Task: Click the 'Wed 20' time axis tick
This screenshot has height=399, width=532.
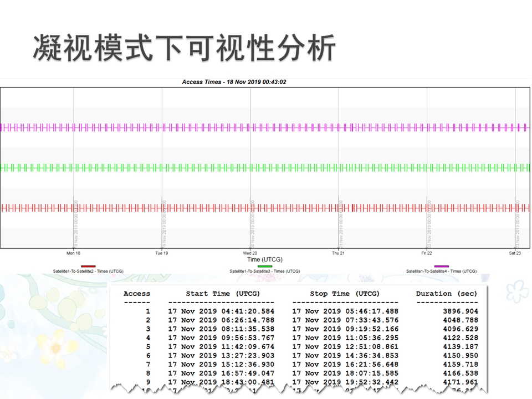Action: [250, 253]
